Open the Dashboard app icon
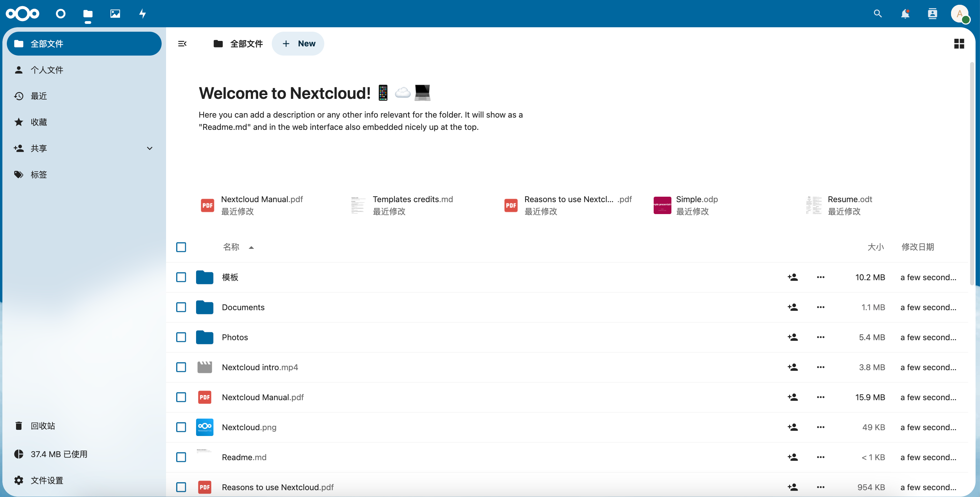Image resolution: width=980 pixels, height=497 pixels. coord(60,14)
